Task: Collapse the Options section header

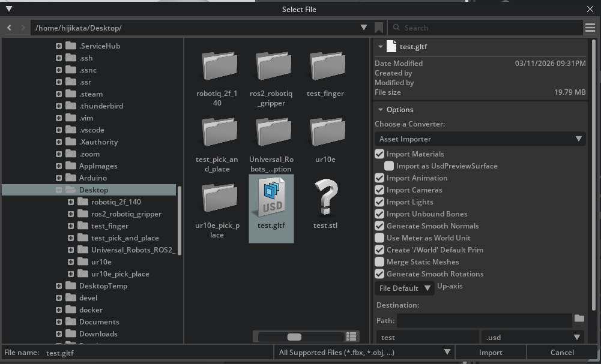Action: point(380,109)
